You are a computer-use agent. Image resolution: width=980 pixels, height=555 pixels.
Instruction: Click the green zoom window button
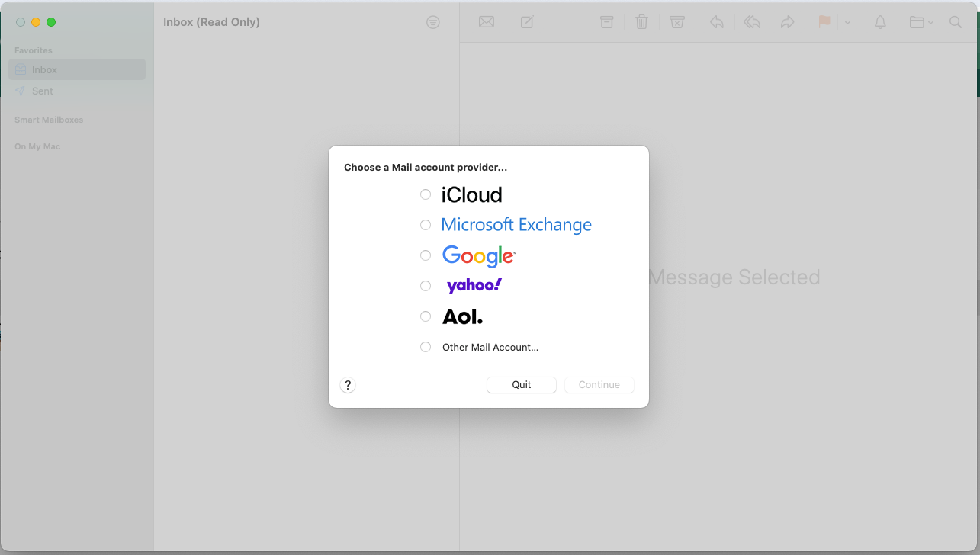(51, 22)
